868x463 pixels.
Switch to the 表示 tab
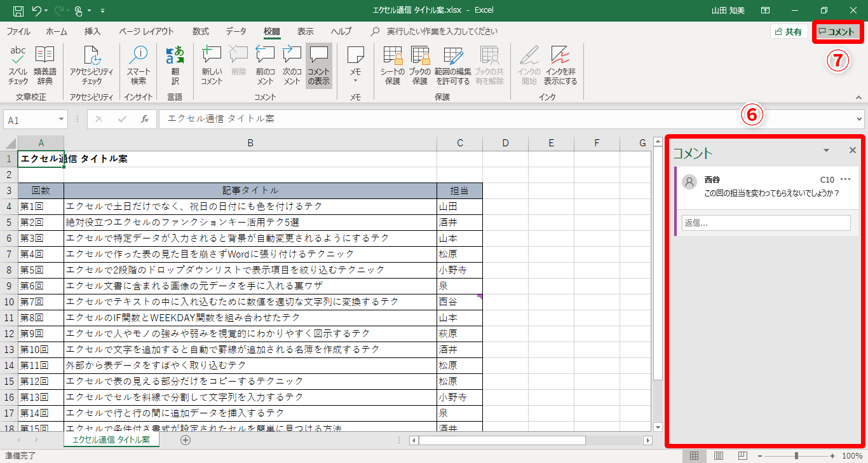(306, 31)
